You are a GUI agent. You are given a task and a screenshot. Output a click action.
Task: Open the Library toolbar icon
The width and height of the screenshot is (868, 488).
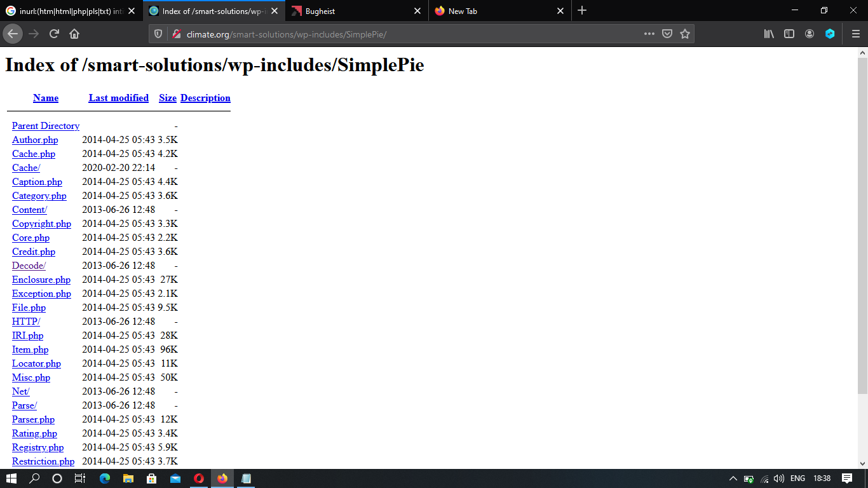pyautogui.click(x=769, y=34)
